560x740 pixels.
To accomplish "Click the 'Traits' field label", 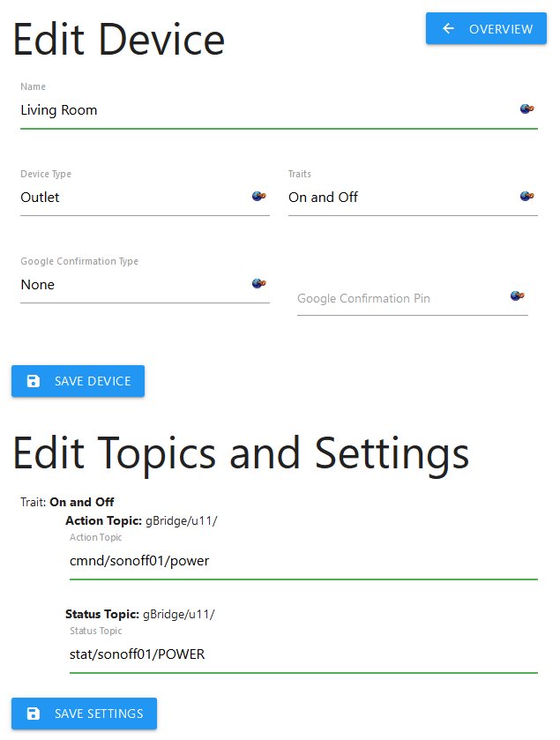I will pyautogui.click(x=300, y=174).
